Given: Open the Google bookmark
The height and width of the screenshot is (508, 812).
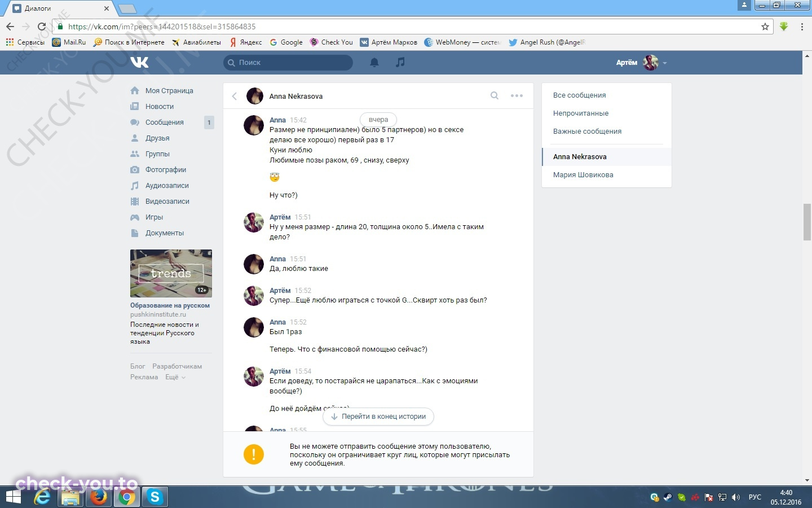Looking at the screenshot, I should tap(286, 42).
